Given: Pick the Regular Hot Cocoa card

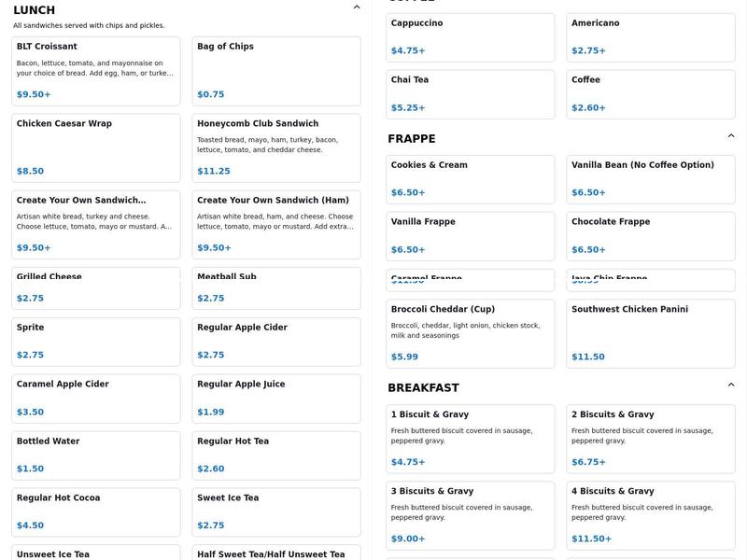Looking at the screenshot, I should 95,512.
